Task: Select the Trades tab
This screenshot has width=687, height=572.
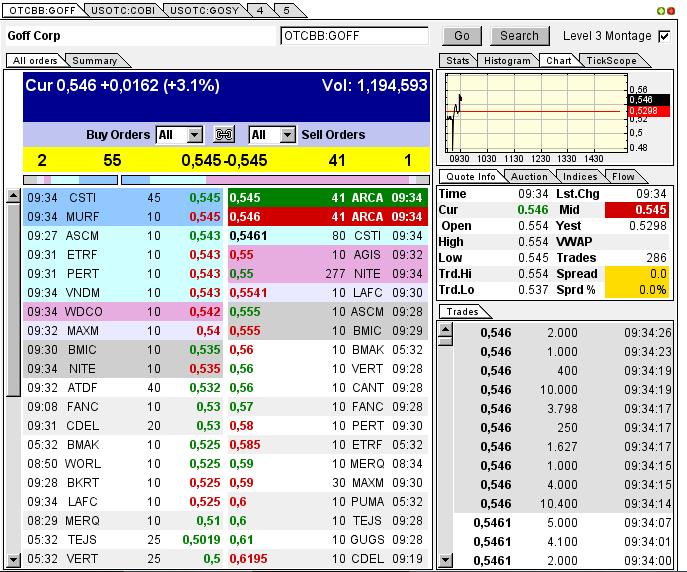Action: [463, 312]
